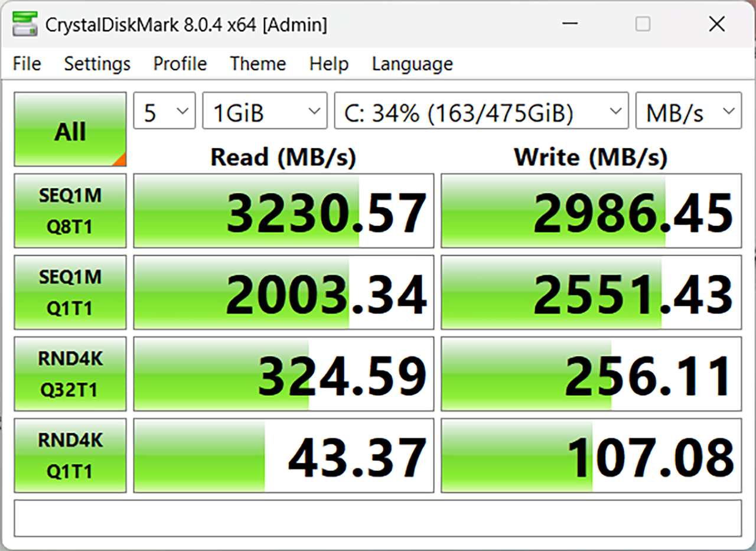Open the Theme menu
This screenshot has height=551, width=756.
tap(258, 64)
